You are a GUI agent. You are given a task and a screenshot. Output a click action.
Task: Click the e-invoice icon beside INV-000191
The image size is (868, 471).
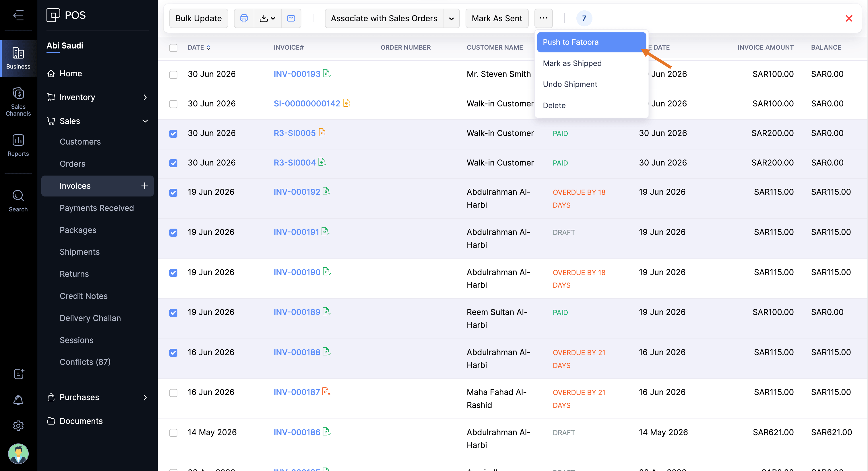tap(325, 231)
